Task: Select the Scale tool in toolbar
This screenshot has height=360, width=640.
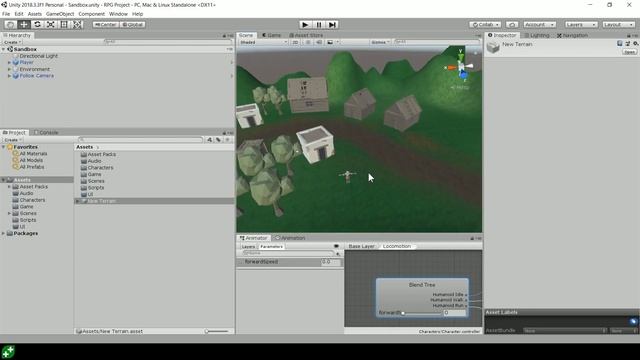Action: [51, 24]
